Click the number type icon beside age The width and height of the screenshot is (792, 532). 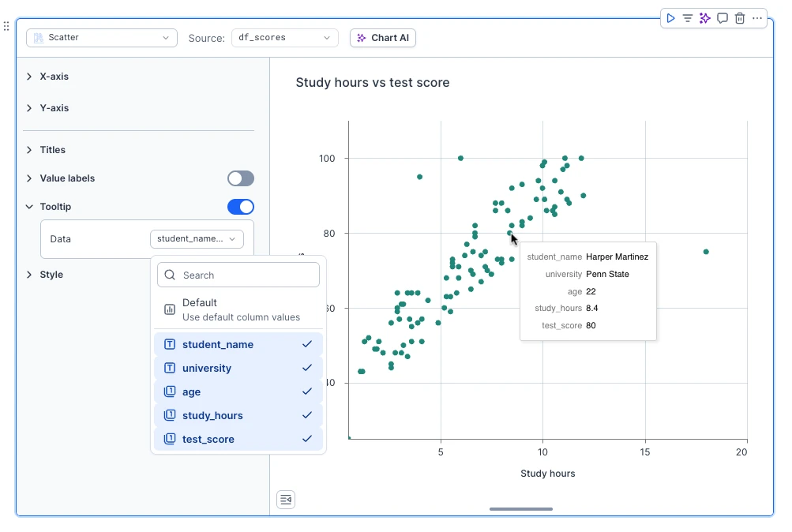click(170, 392)
